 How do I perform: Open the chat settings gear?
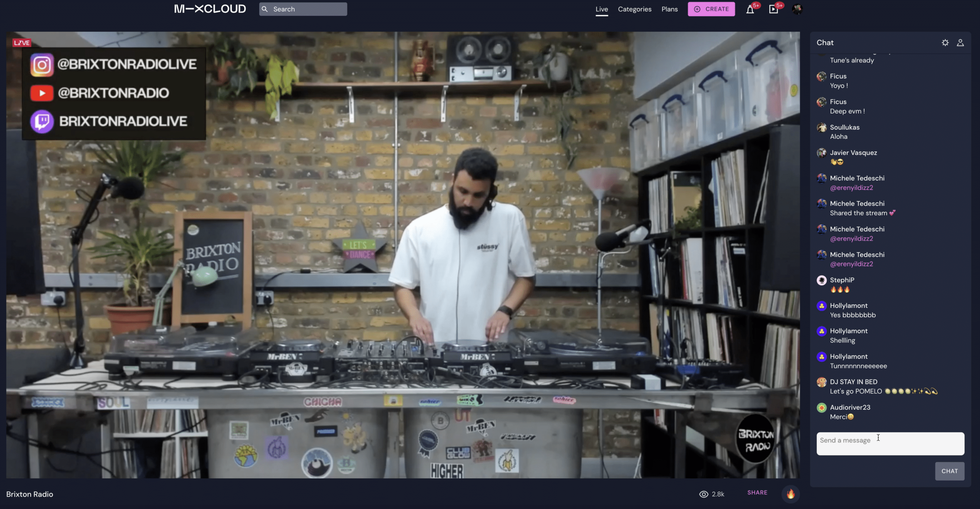945,43
